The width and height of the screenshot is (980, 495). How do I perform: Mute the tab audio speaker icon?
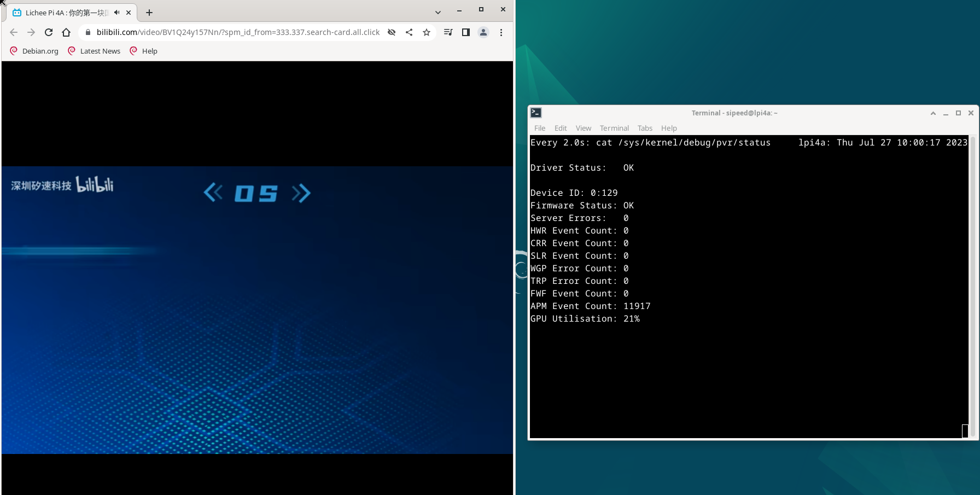[x=116, y=13]
